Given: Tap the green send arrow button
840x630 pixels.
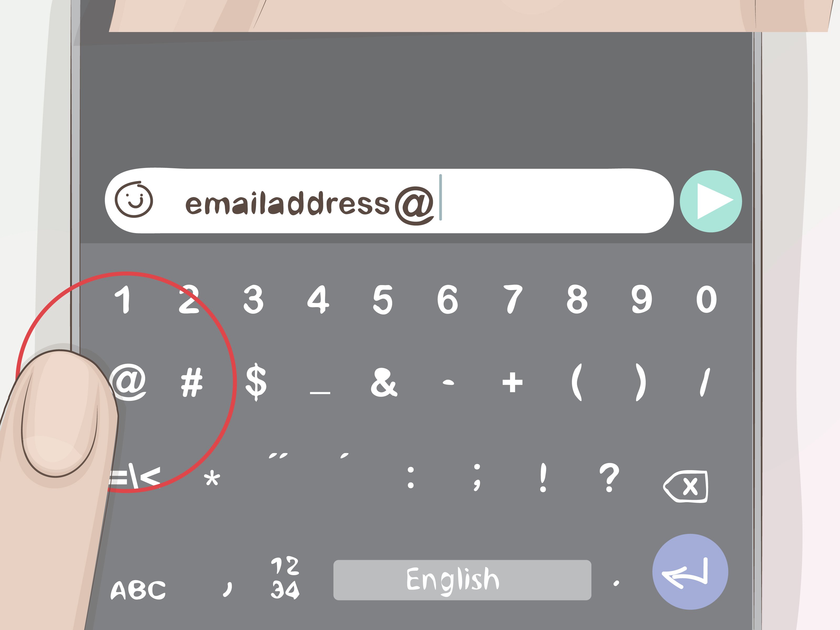Looking at the screenshot, I should click(x=711, y=201).
